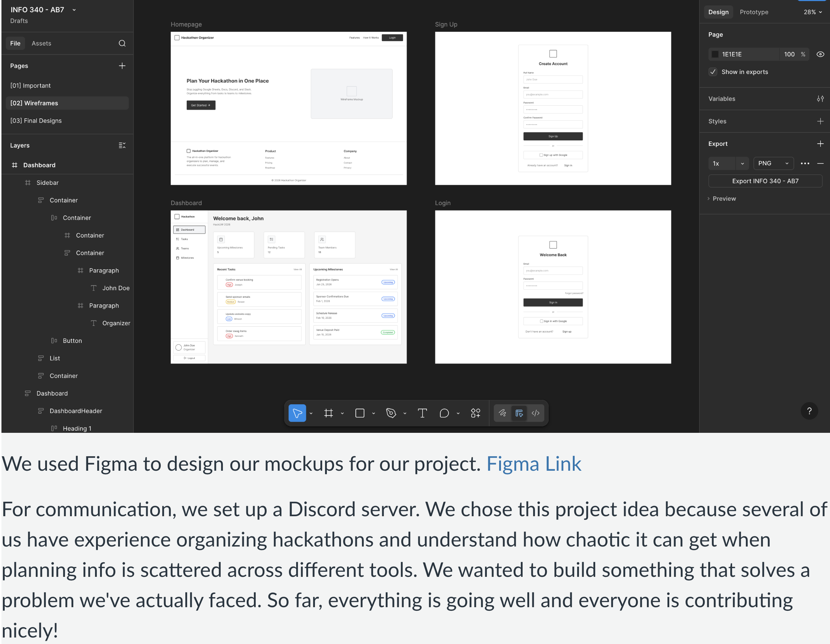Select the Frame tool in the toolbar
This screenshot has width=830, height=644.
pos(329,413)
